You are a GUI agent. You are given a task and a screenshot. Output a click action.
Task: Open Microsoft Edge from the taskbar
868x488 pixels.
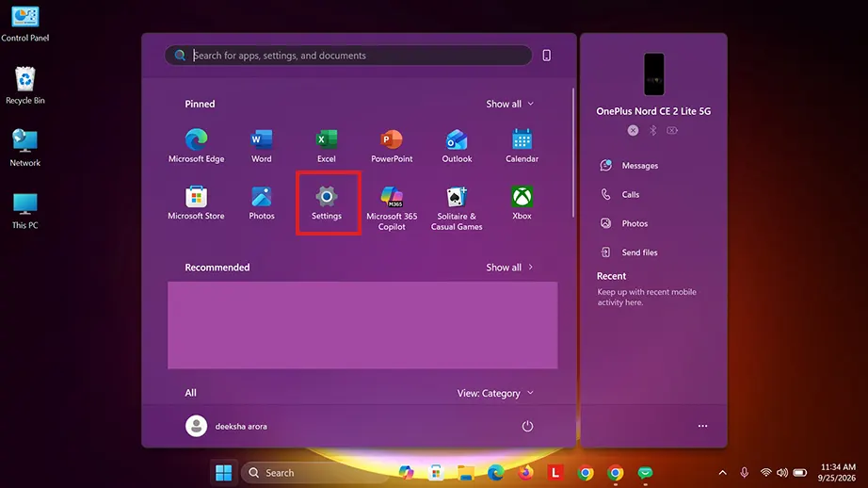point(496,473)
